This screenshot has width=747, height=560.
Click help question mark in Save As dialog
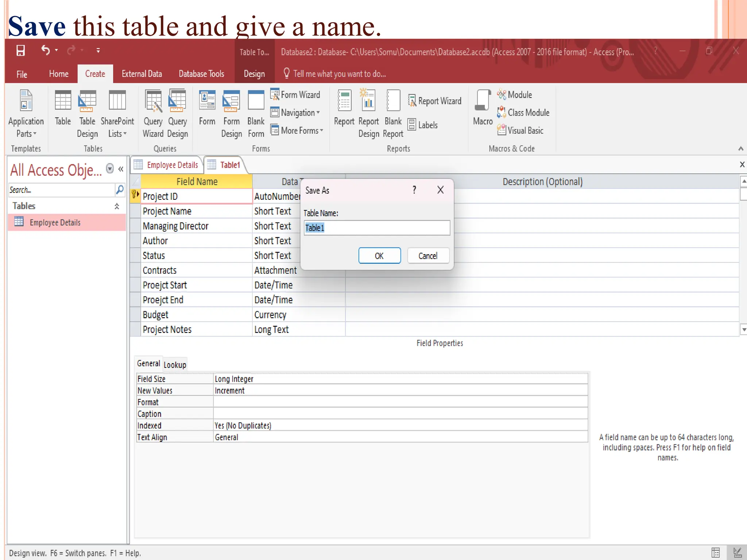tap(414, 190)
